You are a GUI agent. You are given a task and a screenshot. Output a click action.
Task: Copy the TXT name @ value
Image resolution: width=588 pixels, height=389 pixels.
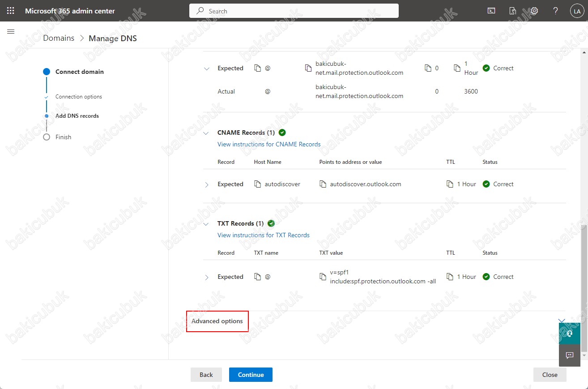[x=257, y=277]
